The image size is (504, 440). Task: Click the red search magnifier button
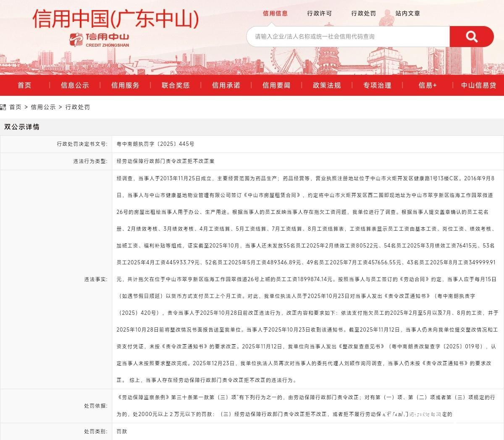pos(471,37)
